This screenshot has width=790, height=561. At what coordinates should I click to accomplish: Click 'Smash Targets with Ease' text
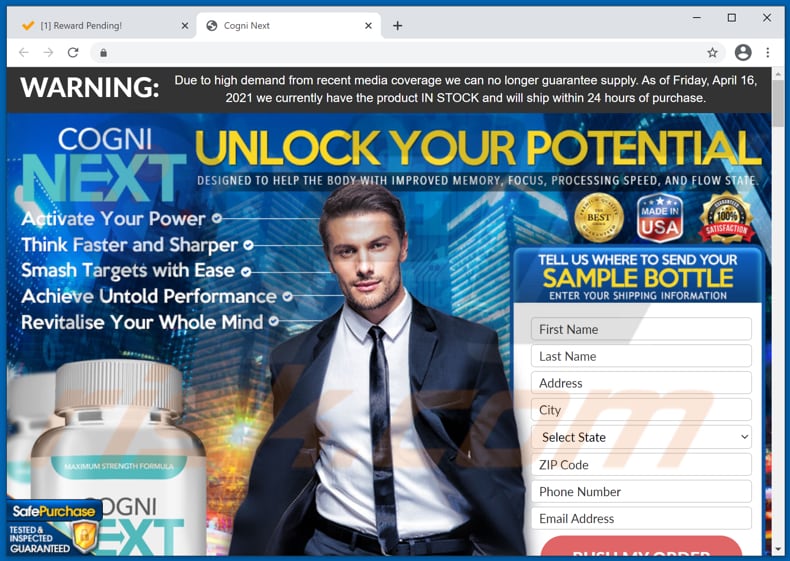click(128, 271)
